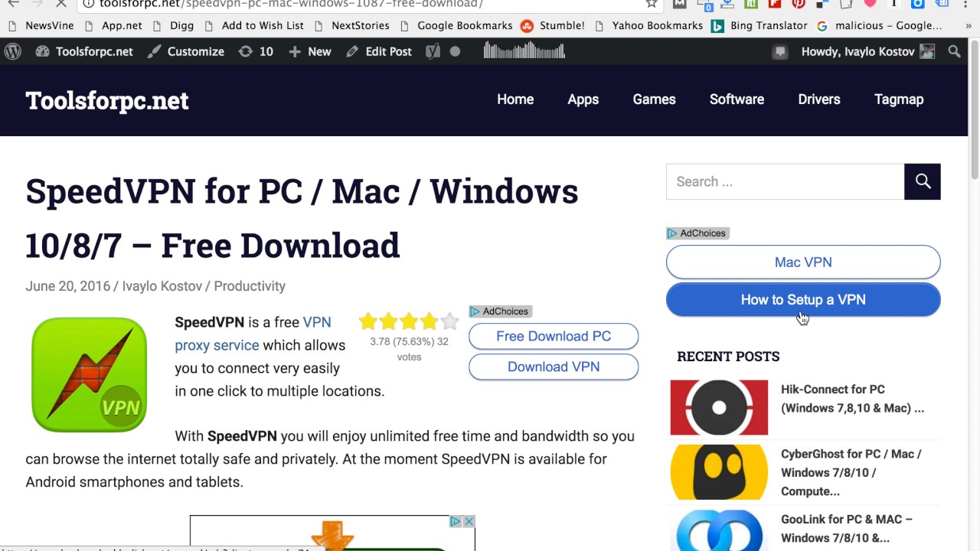The width and height of the screenshot is (980, 551).
Task: Stop loading with the browser X button
Action: [62, 4]
